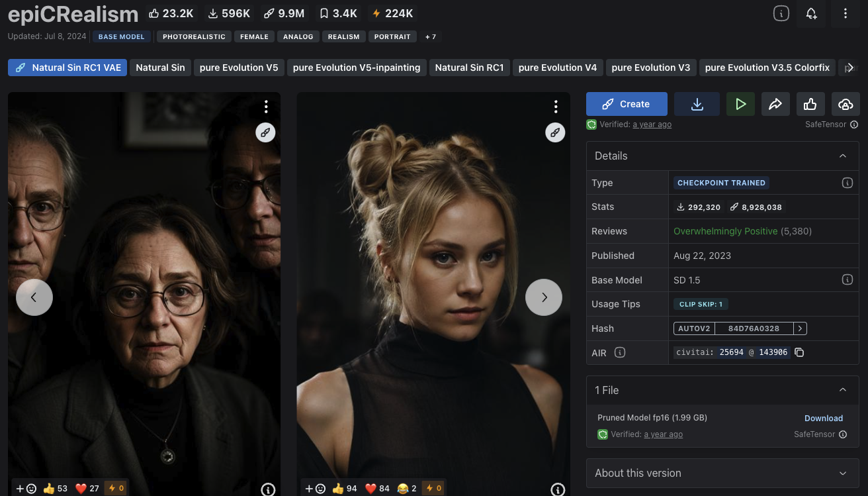
Task: Select the pure Evolution V5 version tab
Action: click(x=239, y=68)
